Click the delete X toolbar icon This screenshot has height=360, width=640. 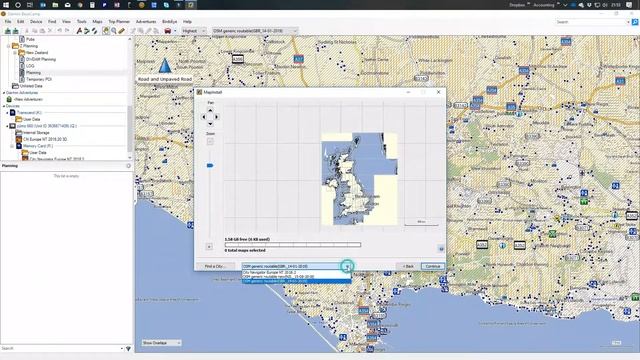click(50, 31)
